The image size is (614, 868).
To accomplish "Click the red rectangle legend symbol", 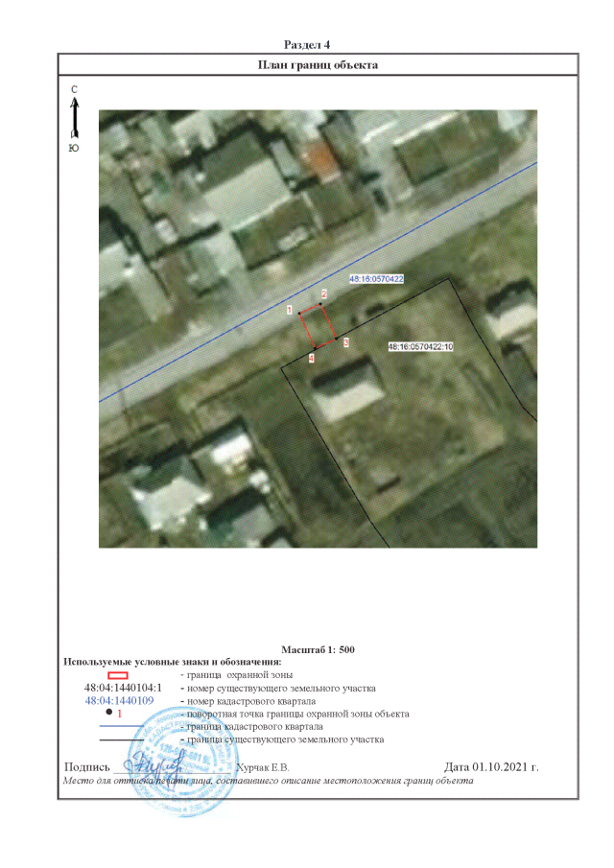I will 118,675.
